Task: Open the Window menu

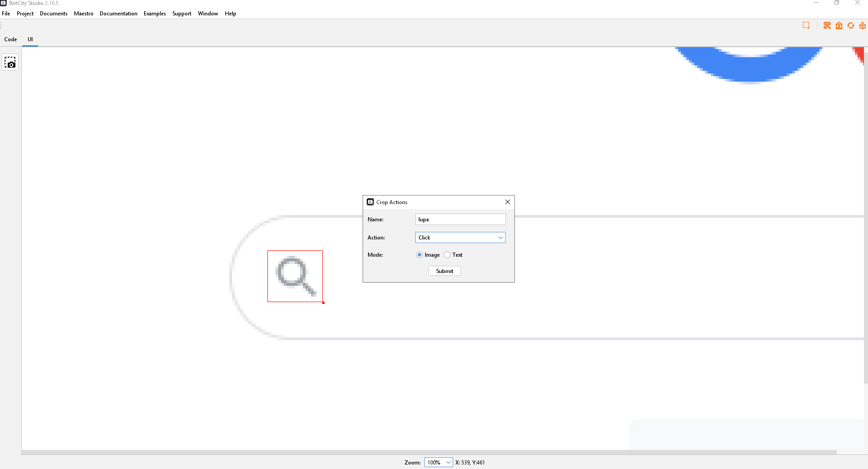Action: pos(208,14)
